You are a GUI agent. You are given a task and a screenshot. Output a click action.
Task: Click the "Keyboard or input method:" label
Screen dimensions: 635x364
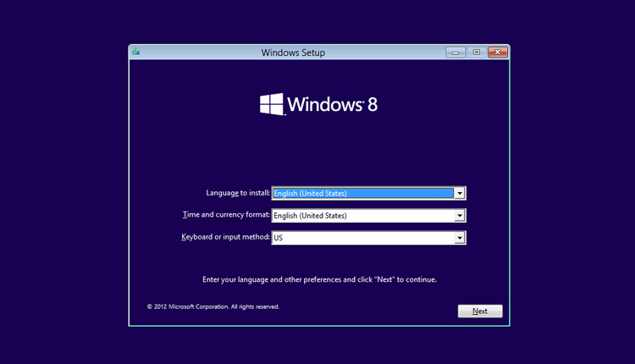pos(225,237)
